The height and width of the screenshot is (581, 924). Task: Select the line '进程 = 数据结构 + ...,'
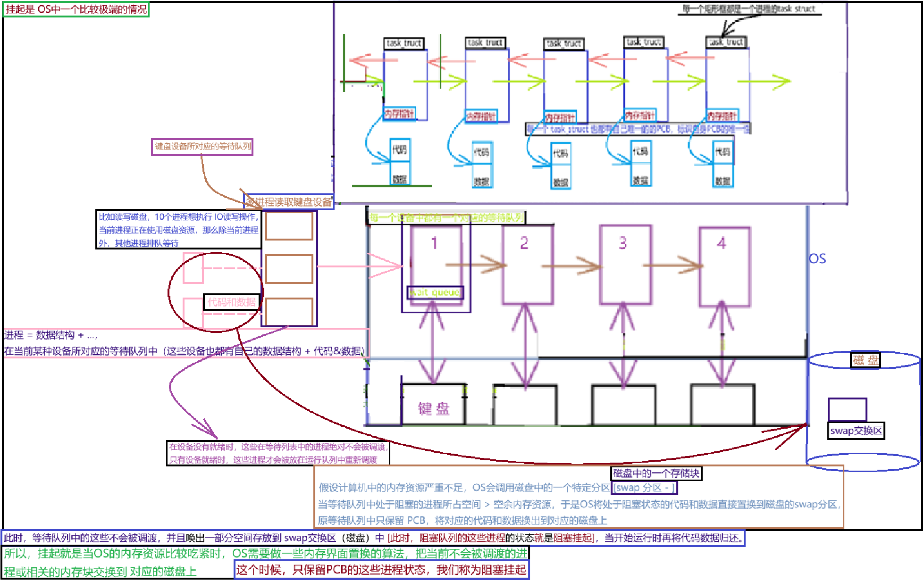(x=51, y=335)
